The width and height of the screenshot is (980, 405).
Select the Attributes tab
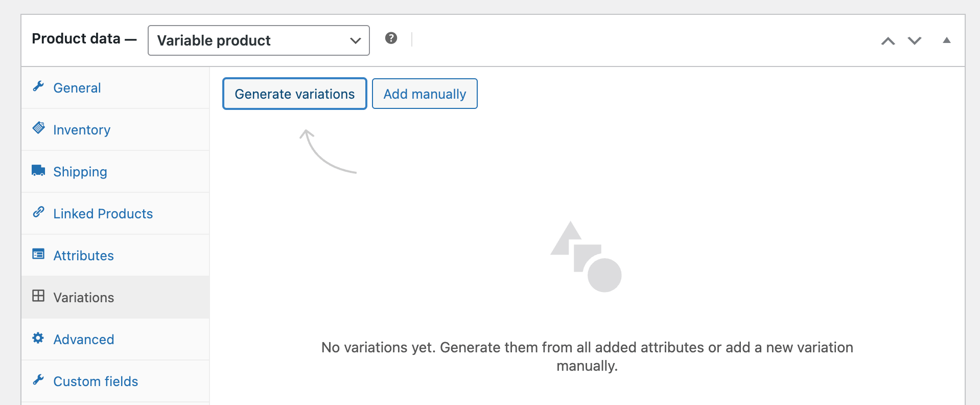point(84,256)
